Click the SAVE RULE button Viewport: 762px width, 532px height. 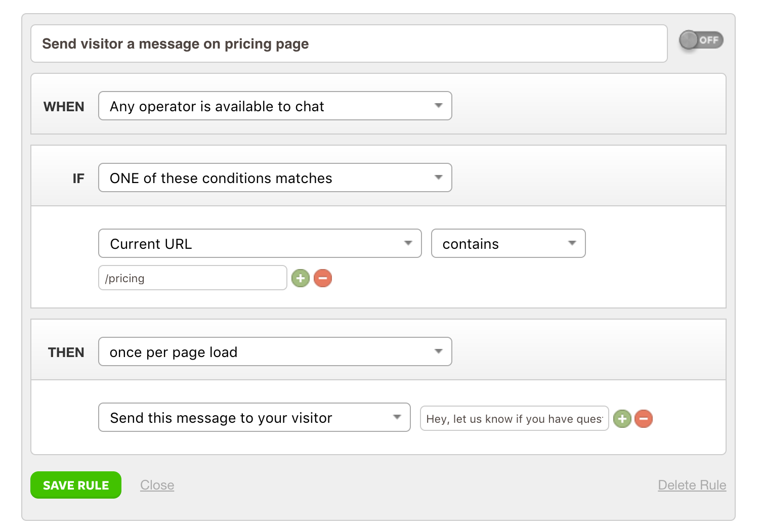point(76,485)
